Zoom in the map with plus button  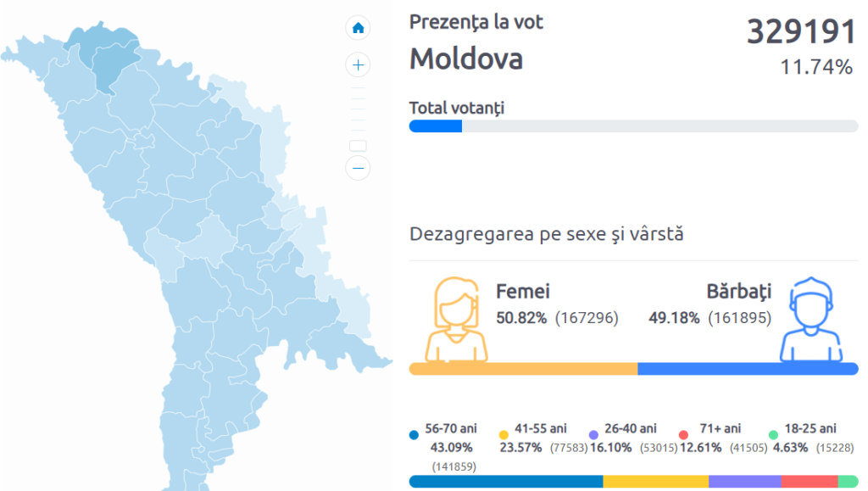[358, 64]
